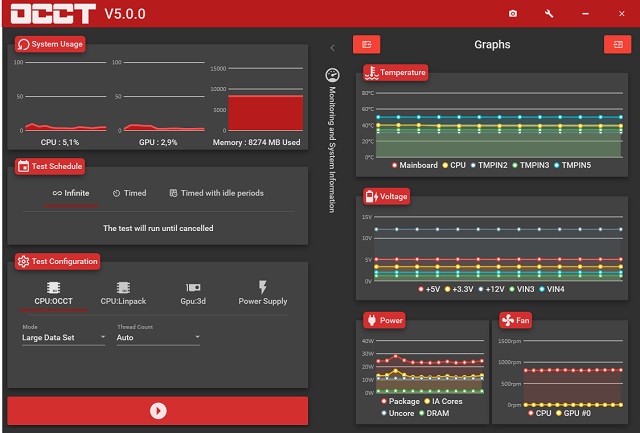Screen dimensions: 640x433
Task: Click the Temperature graph header badge
Action: tap(396, 72)
